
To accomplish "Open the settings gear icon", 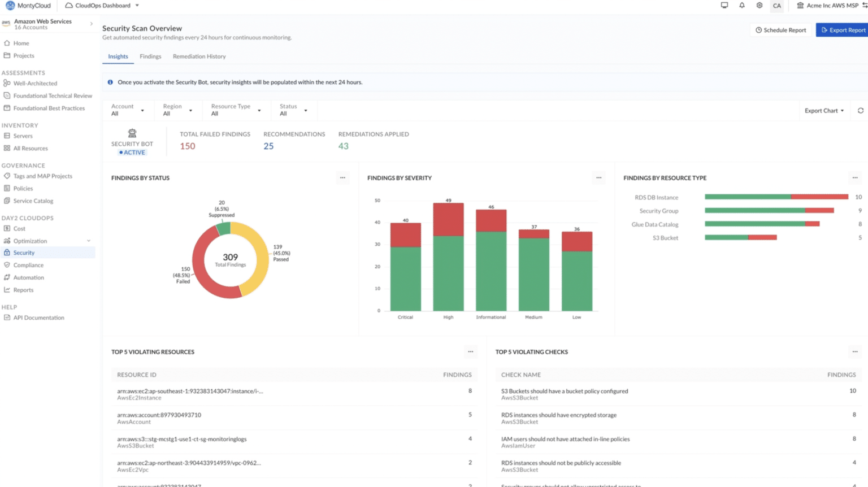I will pos(759,5).
